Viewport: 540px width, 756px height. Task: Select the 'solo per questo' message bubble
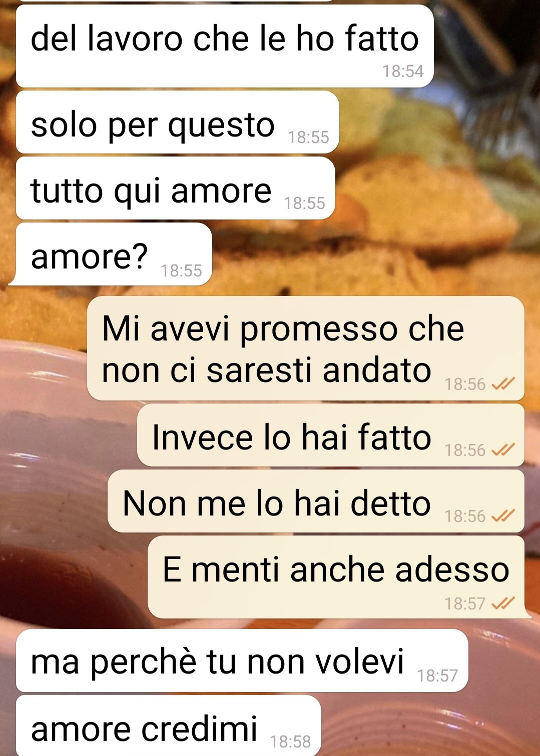pyautogui.click(x=178, y=122)
